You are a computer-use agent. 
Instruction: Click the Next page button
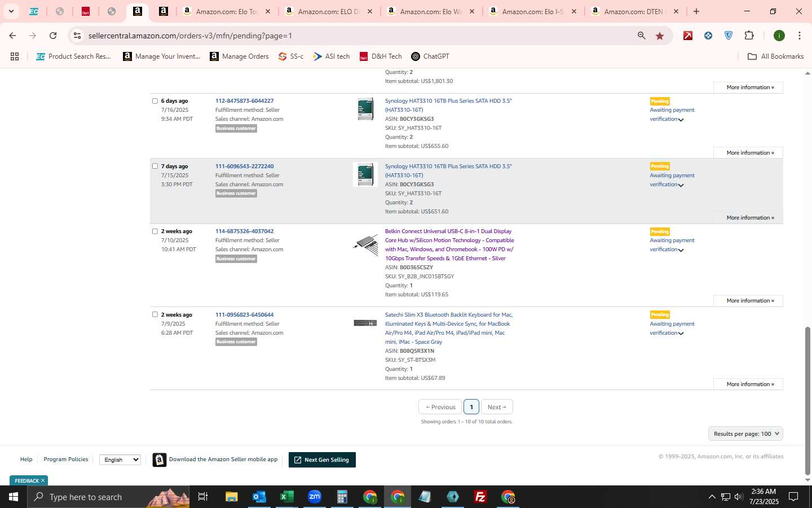497,407
